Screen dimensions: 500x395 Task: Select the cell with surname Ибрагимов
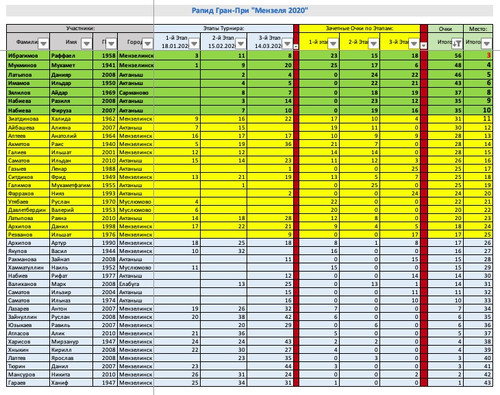pyautogui.click(x=28, y=56)
